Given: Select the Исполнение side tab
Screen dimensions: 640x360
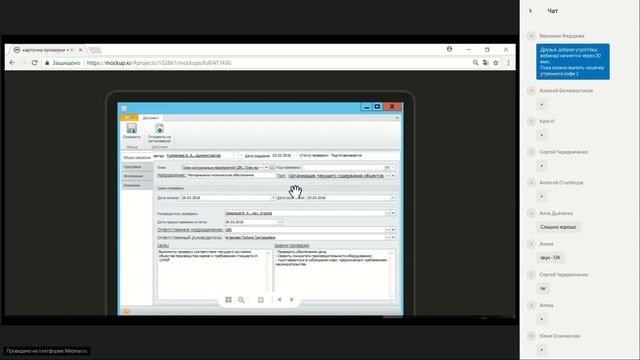Looking at the screenshot, I should click(x=137, y=176).
